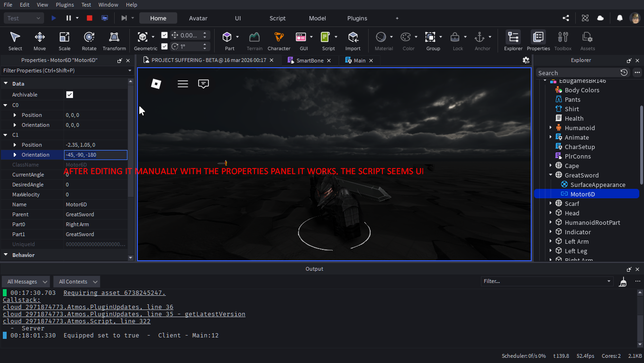Open the Import tool

click(353, 41)
